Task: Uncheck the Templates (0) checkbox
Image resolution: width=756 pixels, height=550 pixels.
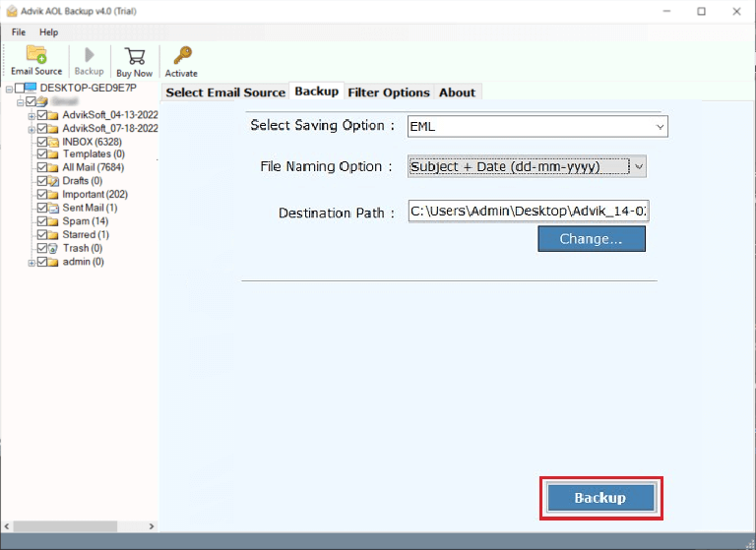Action: pos(42,154)
